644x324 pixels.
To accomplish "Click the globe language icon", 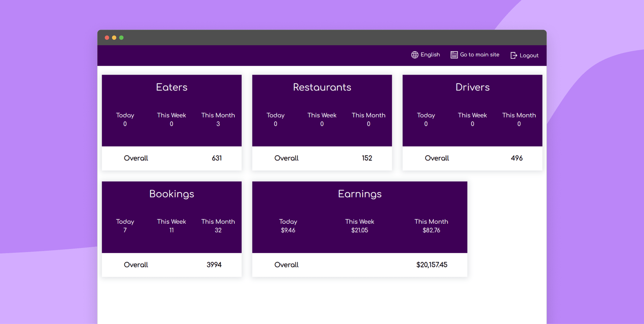I will click(415, 55).
